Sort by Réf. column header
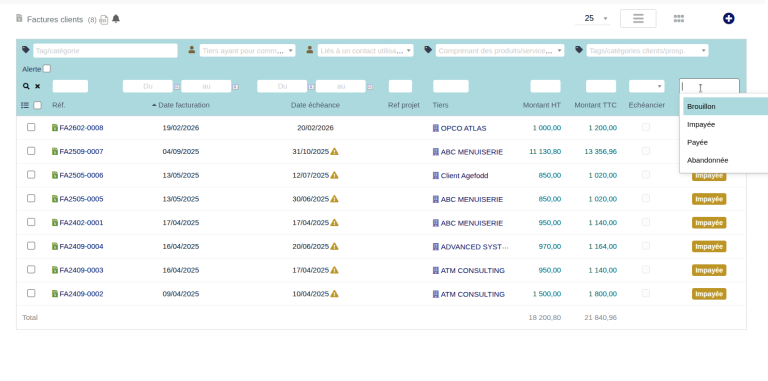The height and width of the screenshot is (381, 768). click(59, 105)
